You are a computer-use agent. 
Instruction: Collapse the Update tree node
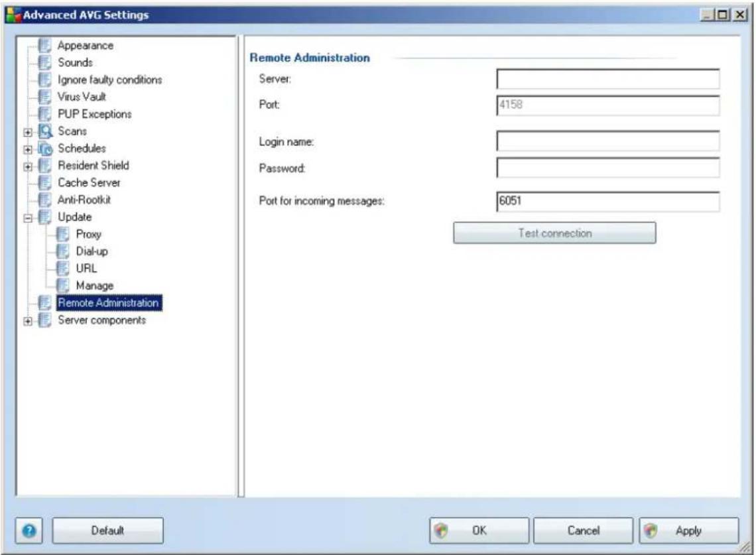(x=28, y=218)
